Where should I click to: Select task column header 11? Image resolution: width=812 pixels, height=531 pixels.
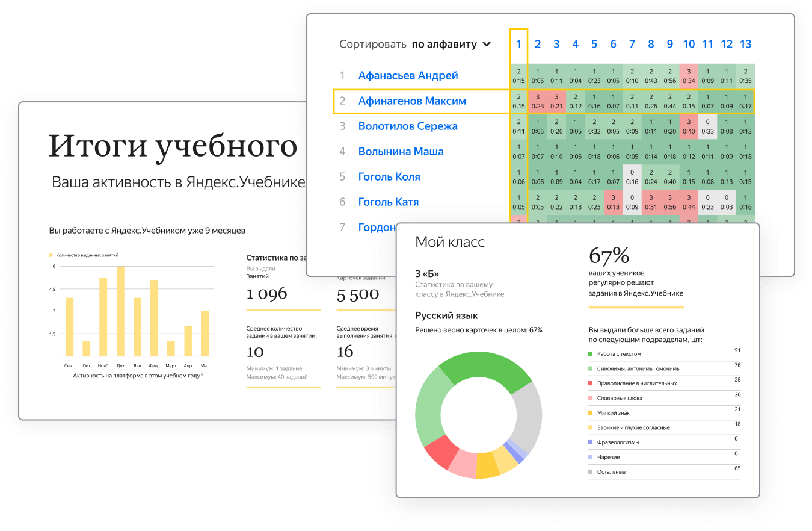coord(707,44)
